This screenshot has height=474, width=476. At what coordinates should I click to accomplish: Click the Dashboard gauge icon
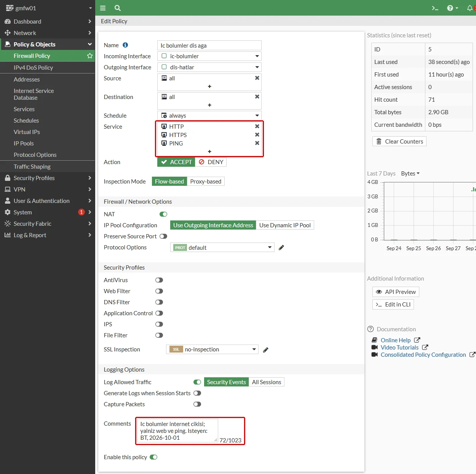(8, 21)
